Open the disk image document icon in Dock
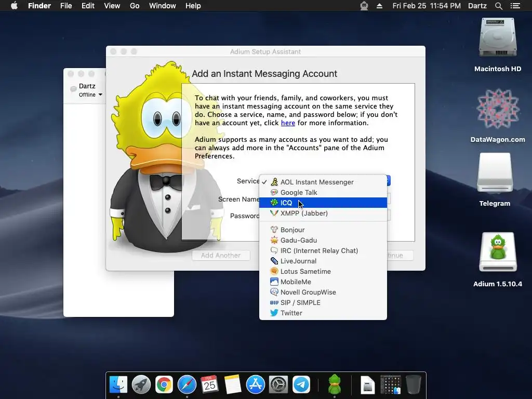The width and height of the screenshot is (532, 399). coord(367,385)
